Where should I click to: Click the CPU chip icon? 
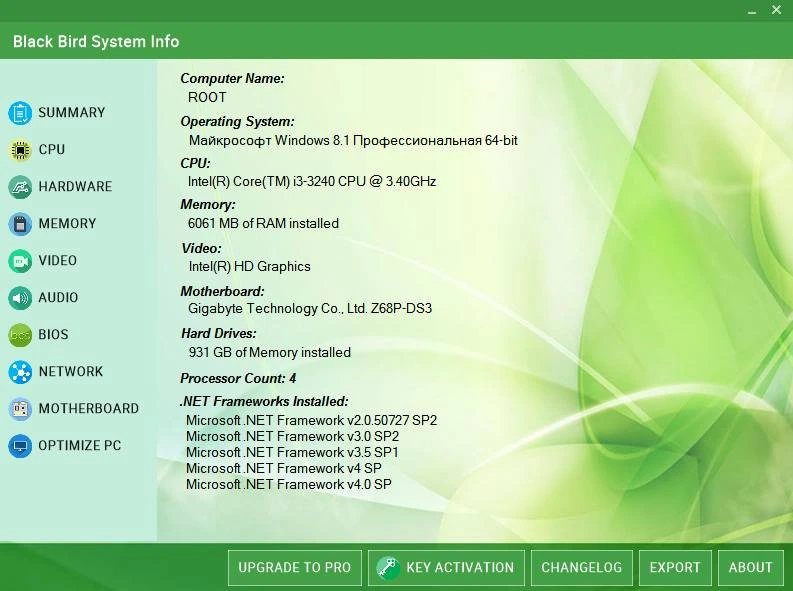[20, 150]
